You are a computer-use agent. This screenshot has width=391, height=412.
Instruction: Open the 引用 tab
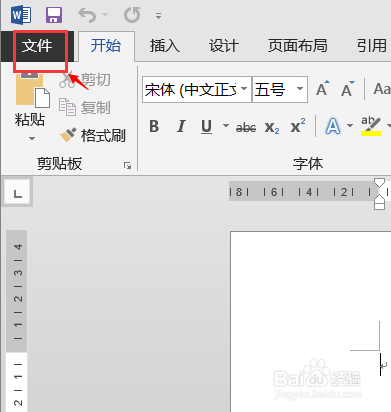[371, 46]
